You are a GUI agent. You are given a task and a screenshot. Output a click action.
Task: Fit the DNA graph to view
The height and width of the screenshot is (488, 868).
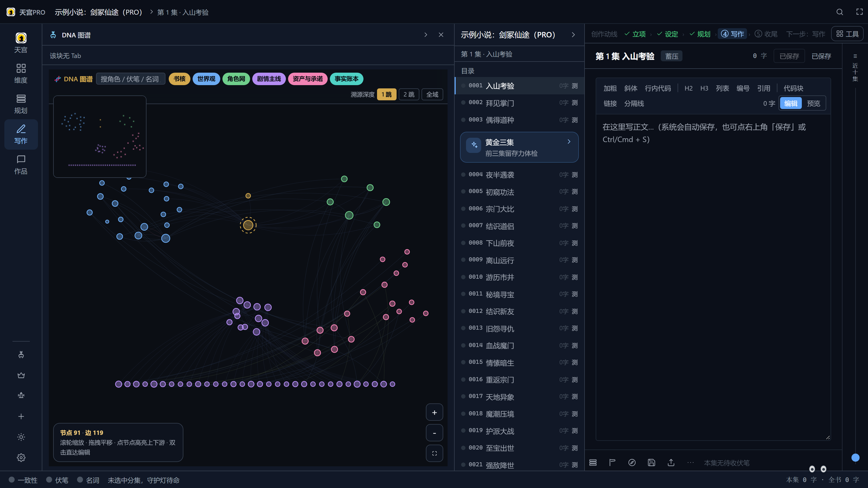[x=434, y=453]
